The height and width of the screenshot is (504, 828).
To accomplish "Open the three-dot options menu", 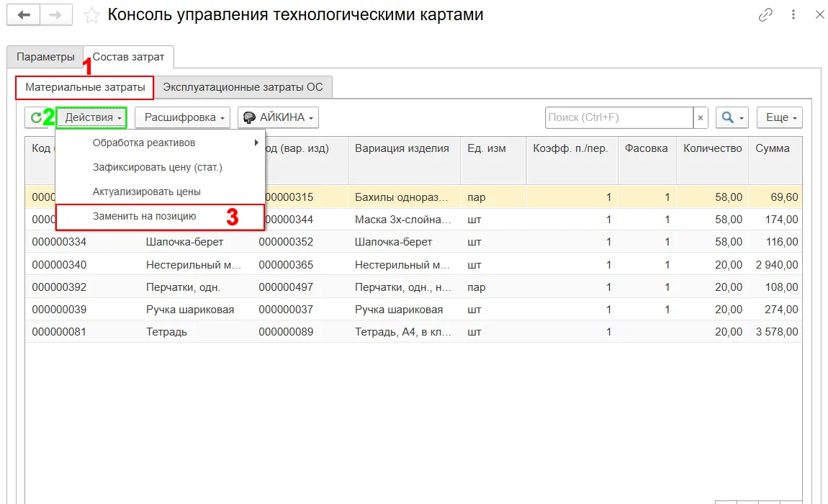I will click(x=793, y=15).
